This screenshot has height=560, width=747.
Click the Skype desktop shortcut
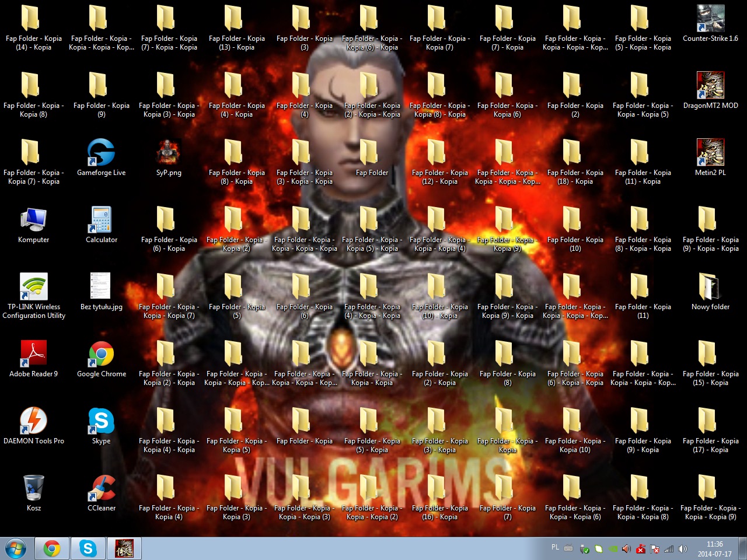pos(101,426)
